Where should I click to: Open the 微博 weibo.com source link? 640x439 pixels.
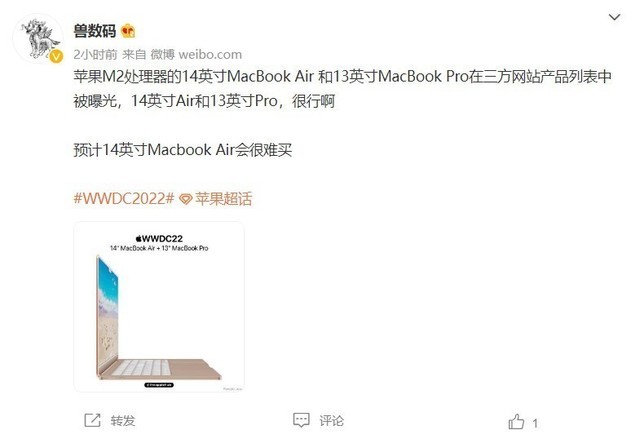pyautogui.click(x=196, y=54)
